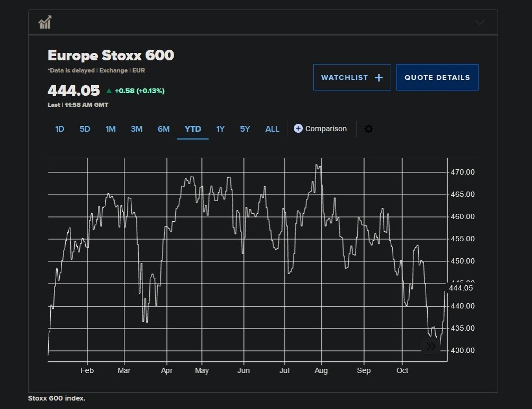Click the plus icon on Watchlist button
This screenshot has height=409, width=532.
378,78
